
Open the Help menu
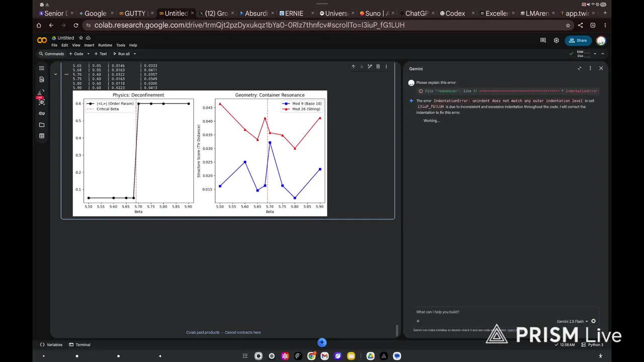pos(133,45)
